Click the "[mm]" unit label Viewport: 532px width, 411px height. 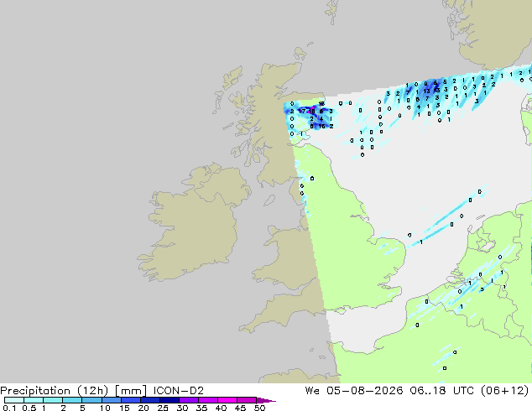[131, 391]
